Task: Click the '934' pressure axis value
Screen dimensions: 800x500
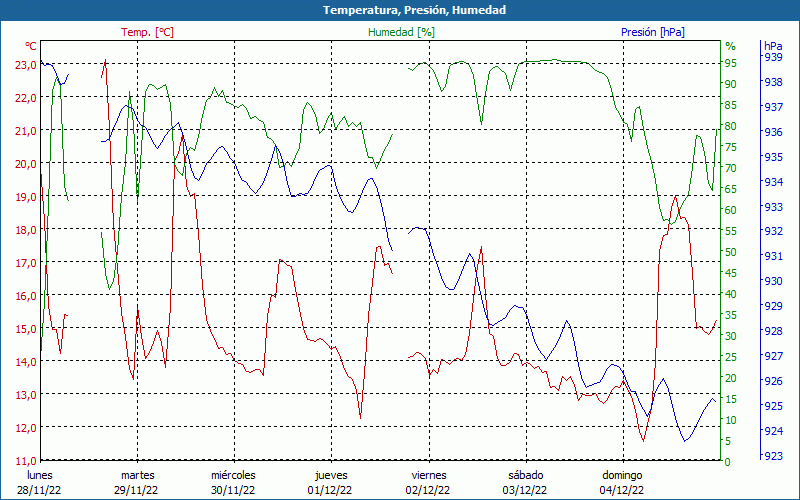Action: click(x=773, y=182)
